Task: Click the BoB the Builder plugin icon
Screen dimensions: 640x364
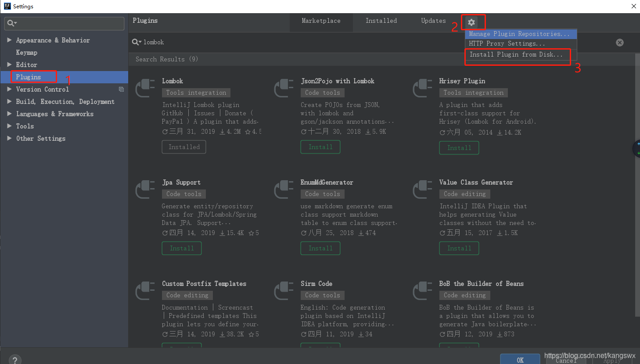Action: click(423, 291)
